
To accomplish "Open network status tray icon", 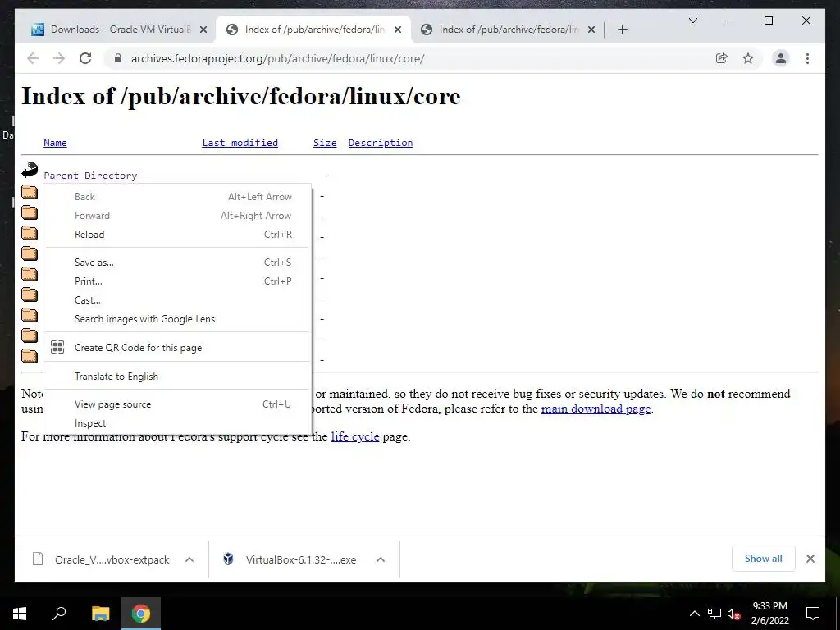I will [714, 614].
